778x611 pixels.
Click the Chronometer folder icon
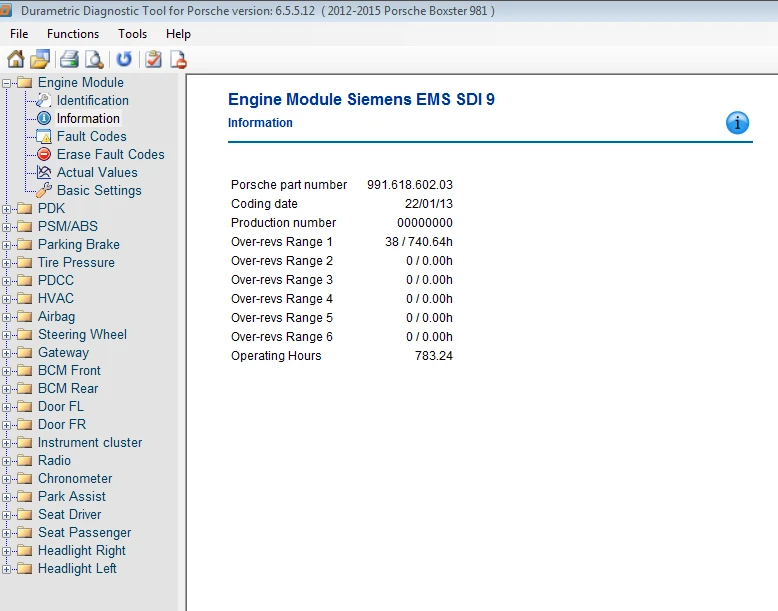(24, 478)
